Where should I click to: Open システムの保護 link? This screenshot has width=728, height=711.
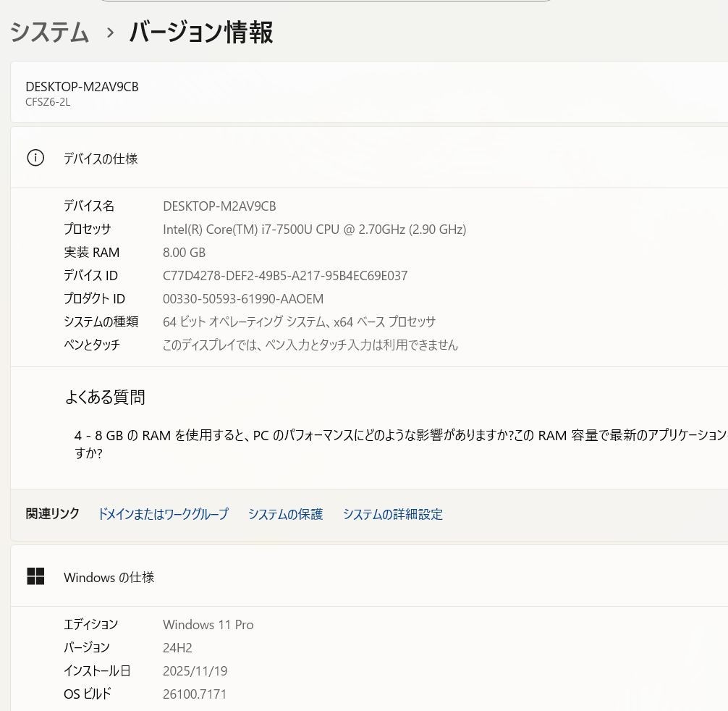click(285, 513)
